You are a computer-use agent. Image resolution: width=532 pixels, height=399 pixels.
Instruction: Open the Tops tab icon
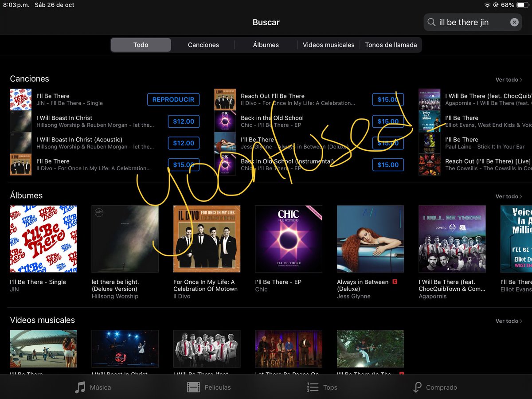pyautogui.click(x=313, y=387)
